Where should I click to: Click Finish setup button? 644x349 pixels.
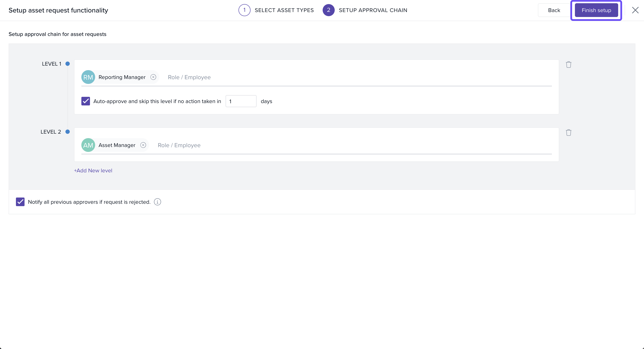click(x=596, y=10)
